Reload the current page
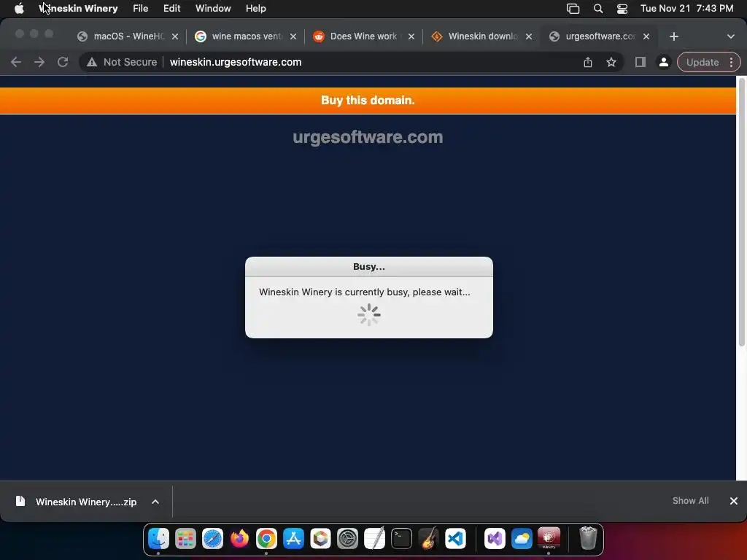Image resolution: width=747 pixels, height=560 pixels. 63,62
